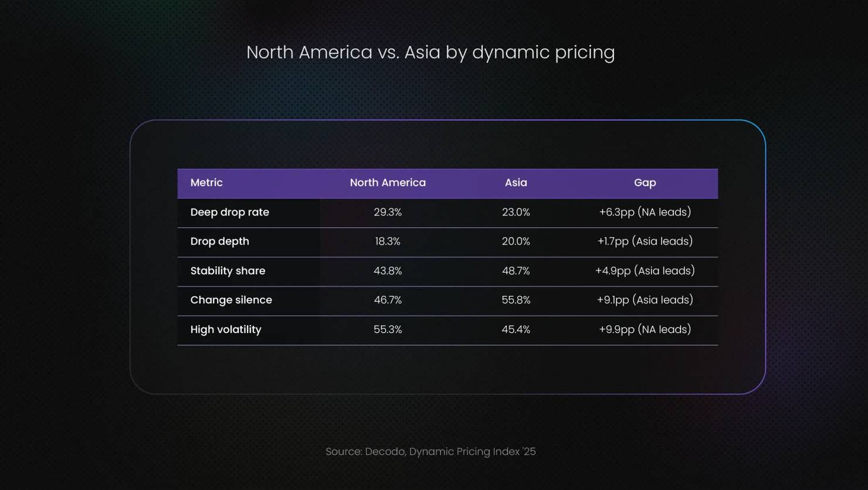Select the Drop depth row label
This screenshot has width=868, height=490.
pos(219,241)
